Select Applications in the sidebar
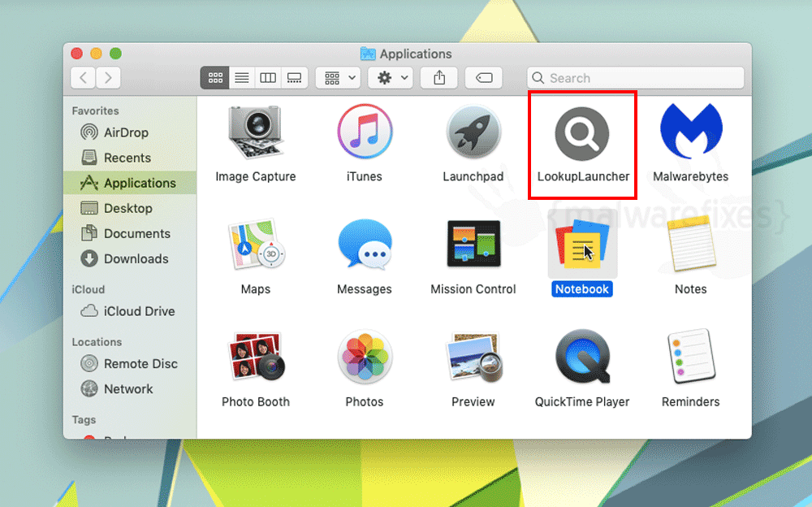 (130, 183)
